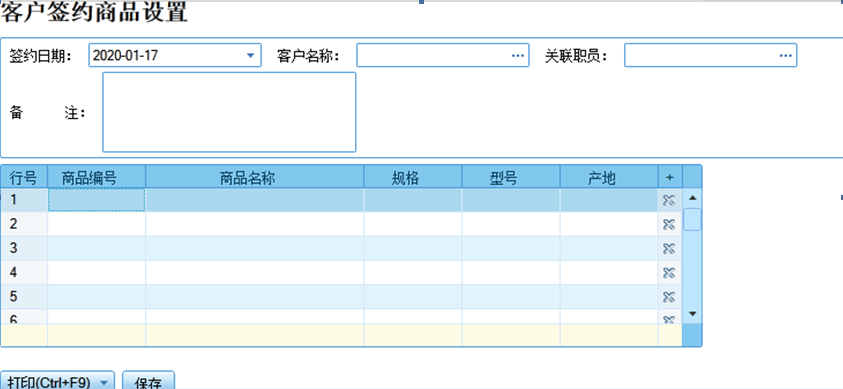Click the table vertical scrollbar thumb
Screen dimensions: 843x389
(x=692, y=219)
